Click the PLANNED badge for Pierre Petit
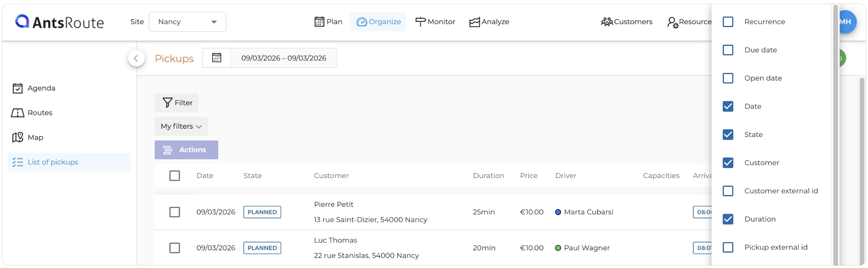The image size is (868, 268). coord(262,212)
